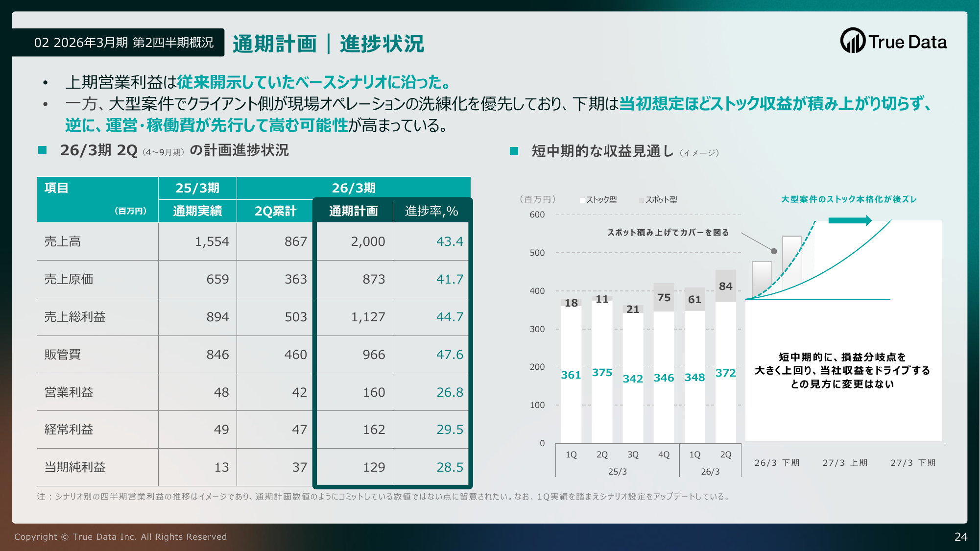The height and width of the screenshot is (551, 980).
Task: Click the 営業利益 progress value 26.8
Action: [x=449, y=392]
